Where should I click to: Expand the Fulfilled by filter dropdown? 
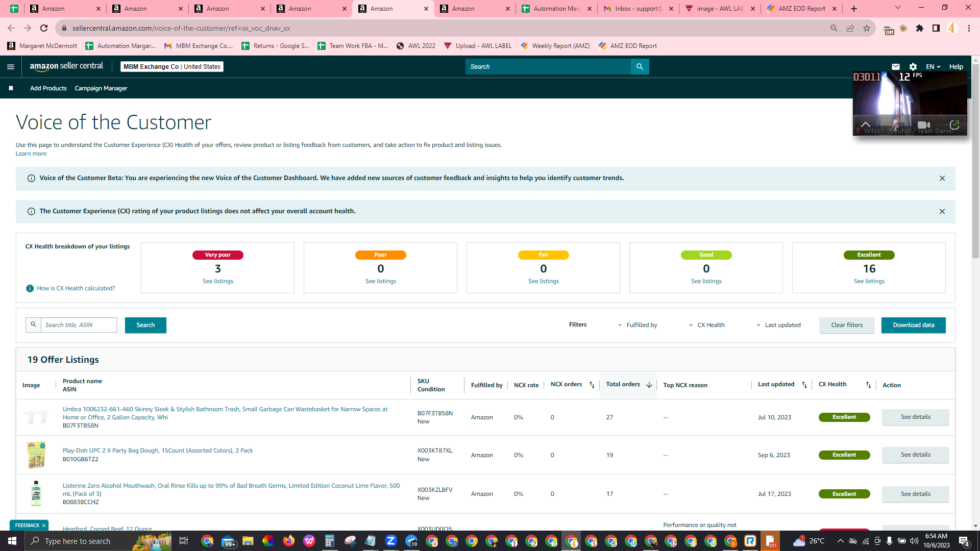[x=638, y=325]
